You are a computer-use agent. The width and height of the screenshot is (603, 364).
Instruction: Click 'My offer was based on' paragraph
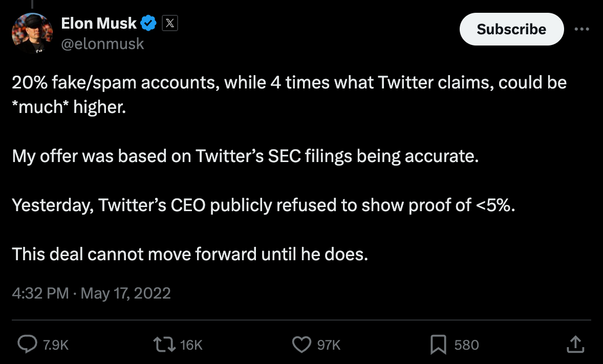pyautogui.click(x=245, y=156)
